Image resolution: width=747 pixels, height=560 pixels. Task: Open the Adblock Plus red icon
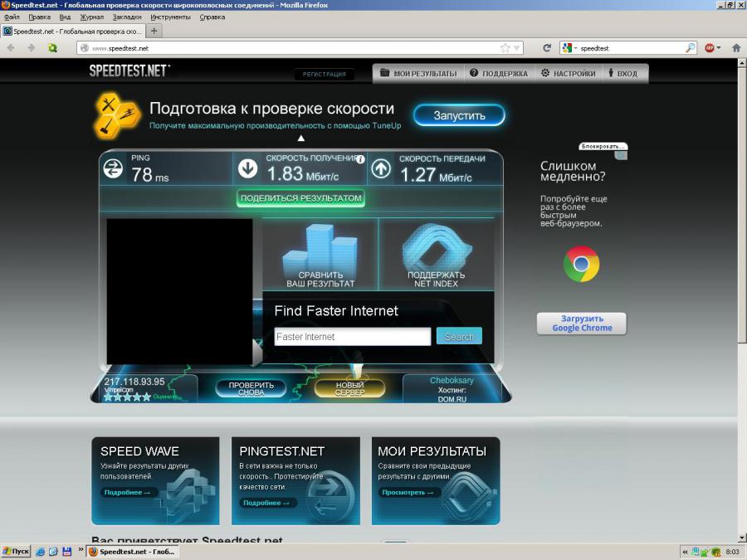coord(710,47)
